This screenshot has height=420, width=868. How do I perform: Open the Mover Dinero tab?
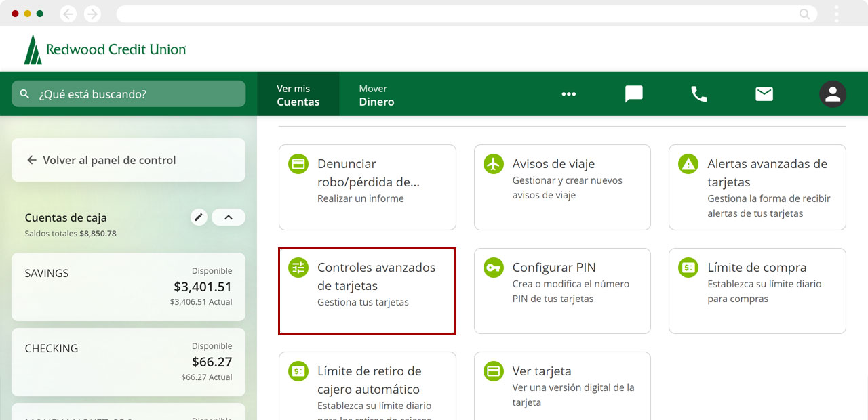(376, 95)
